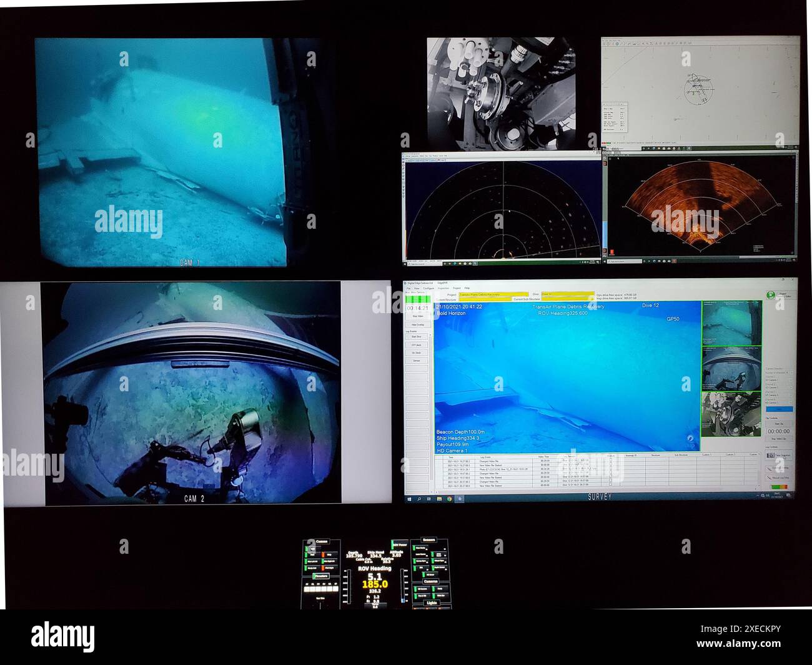Open the Help menu
812x665 pixels.
[467, 288]
